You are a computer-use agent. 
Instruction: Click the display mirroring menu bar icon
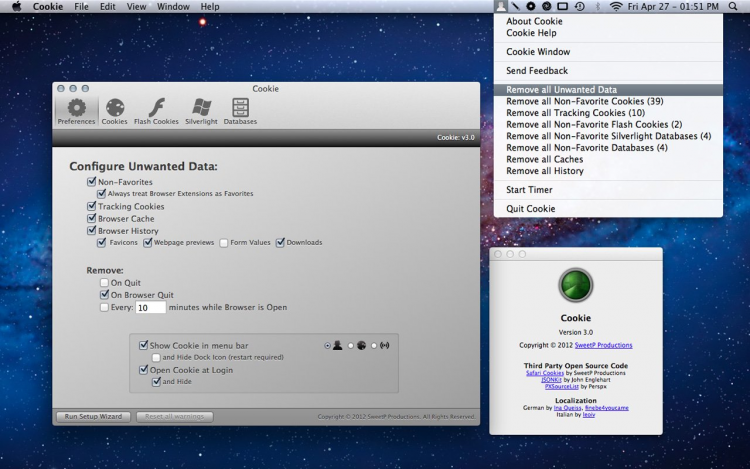point(563,6)
